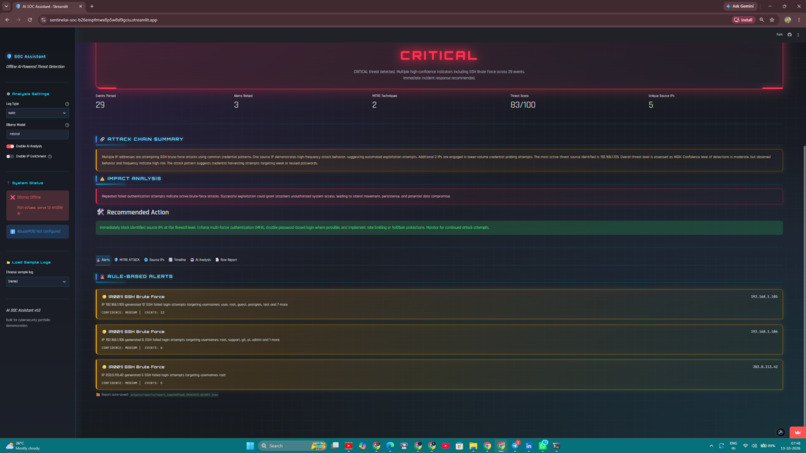The height and width of the screenshot is (453, 806).
Task: Open a new browser tab
Action: [x=92, y=7]
